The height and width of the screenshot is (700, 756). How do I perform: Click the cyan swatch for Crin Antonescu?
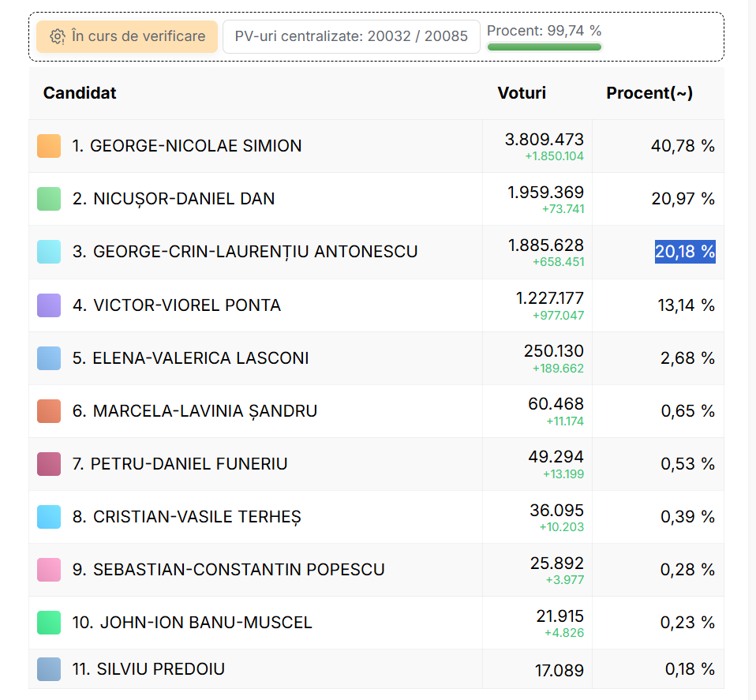click(x=49, y=252)
